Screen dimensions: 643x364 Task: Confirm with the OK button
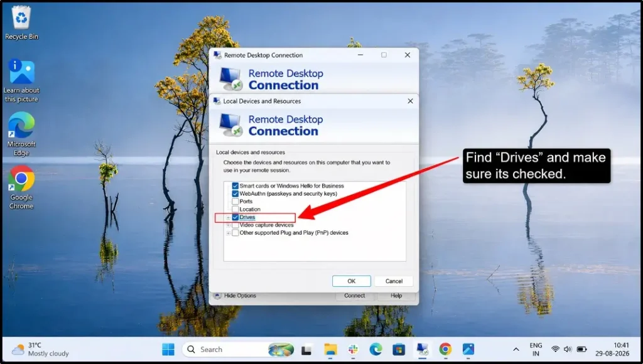tap(352, 281)
